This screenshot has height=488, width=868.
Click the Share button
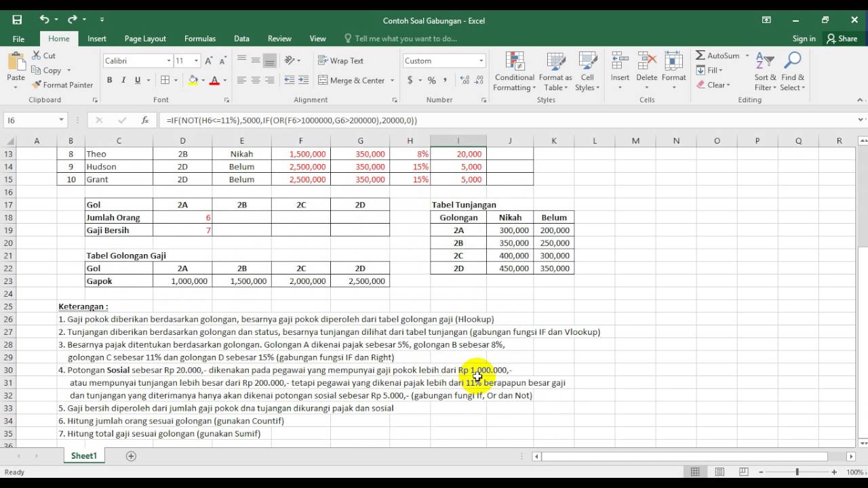click(842, 39)
